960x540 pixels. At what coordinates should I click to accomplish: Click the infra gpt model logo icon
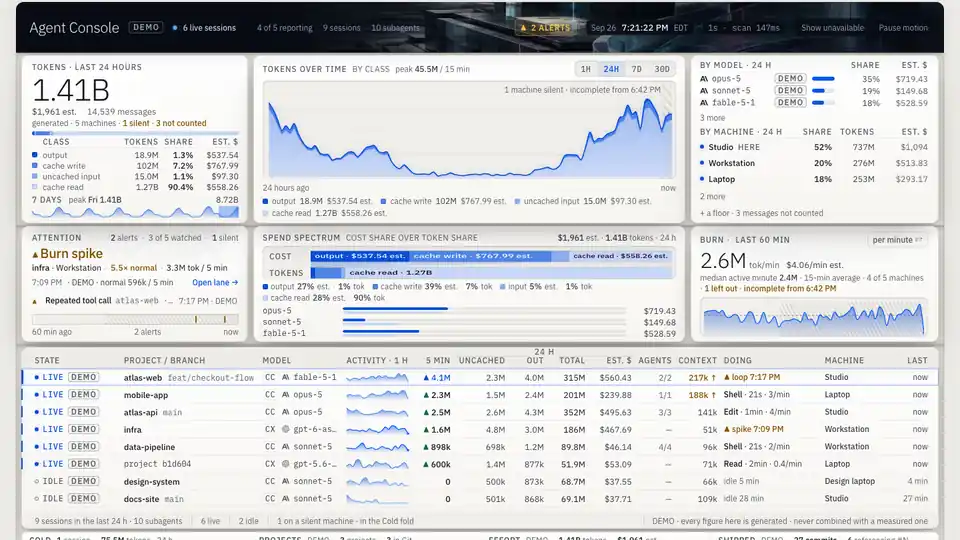coord(285,429)
